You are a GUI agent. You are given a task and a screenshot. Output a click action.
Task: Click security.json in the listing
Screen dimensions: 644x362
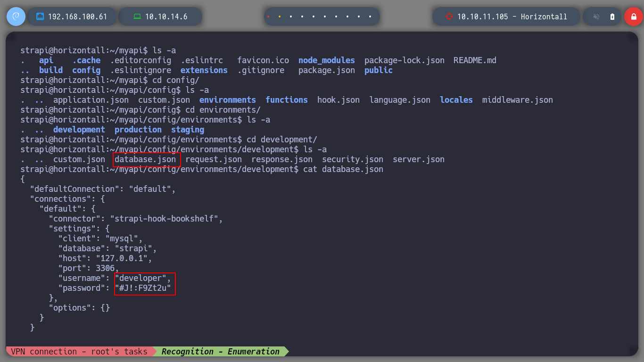click(x=353, y=159)
